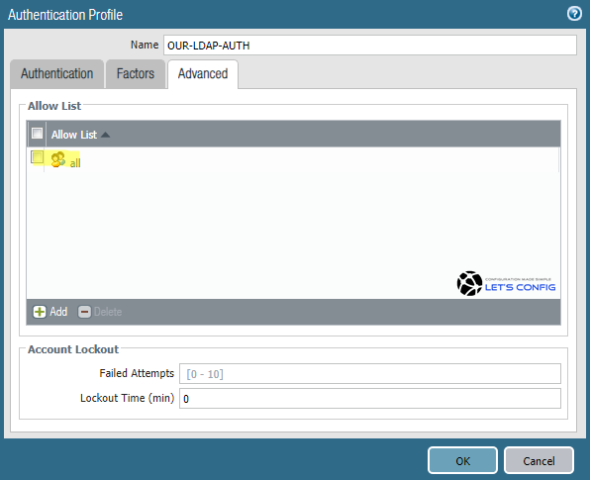Open the Factors tab
590x480 pixels.
[x=135, y=74]
